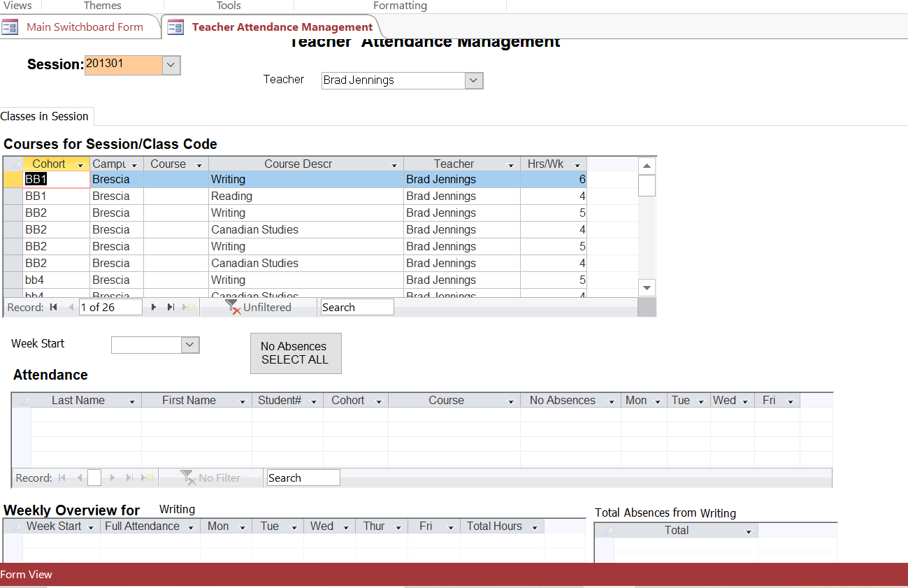This screenshot has width=908, height=588.
Task: Go to first record in Attendance navigator
Action: click(x=62, y=478)
